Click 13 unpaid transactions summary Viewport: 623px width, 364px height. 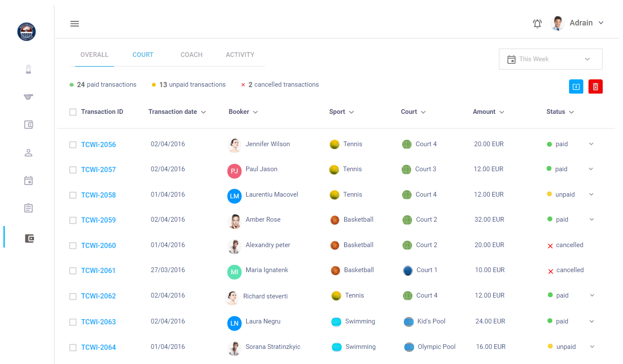[x=189, y=85]
